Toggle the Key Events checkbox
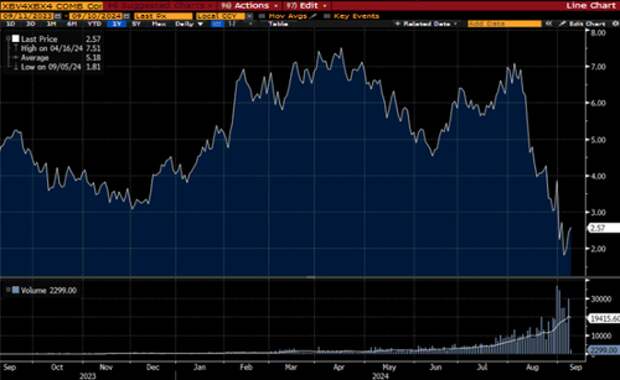 coord(327,16)
